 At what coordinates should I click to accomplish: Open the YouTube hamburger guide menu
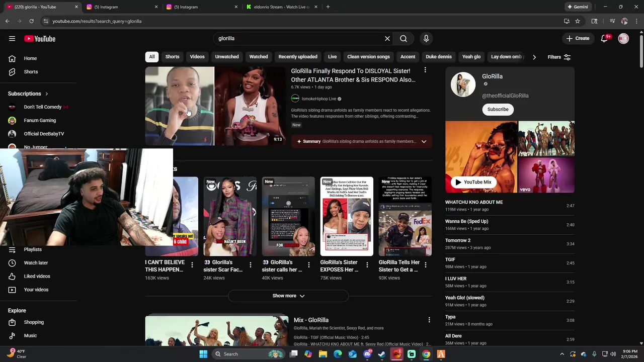tap(12, 39)
